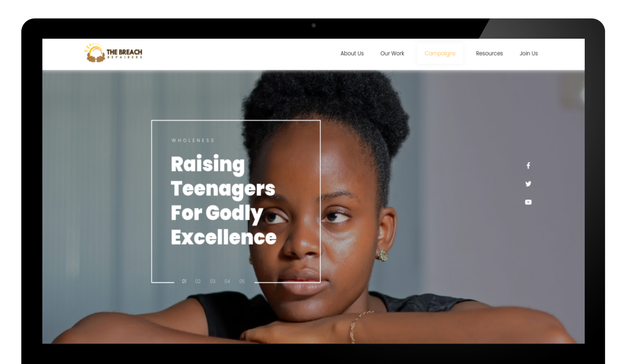Open the YouTube social icon
The width and height of the screenshot is (626, 364).
tap(528, 202)
